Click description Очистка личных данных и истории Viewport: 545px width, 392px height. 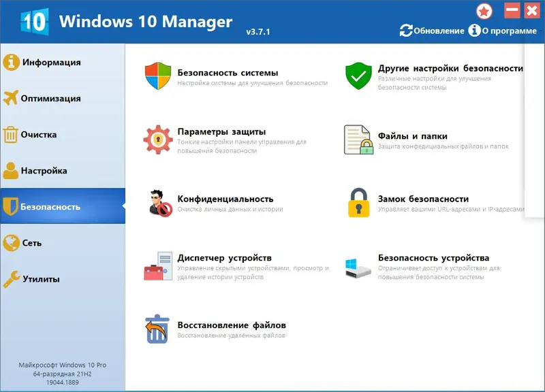point(230,210)
